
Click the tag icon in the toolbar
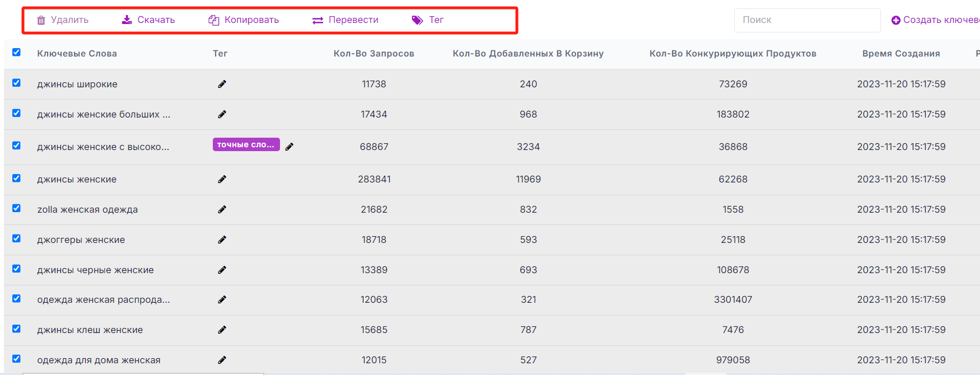pos(417,20)
